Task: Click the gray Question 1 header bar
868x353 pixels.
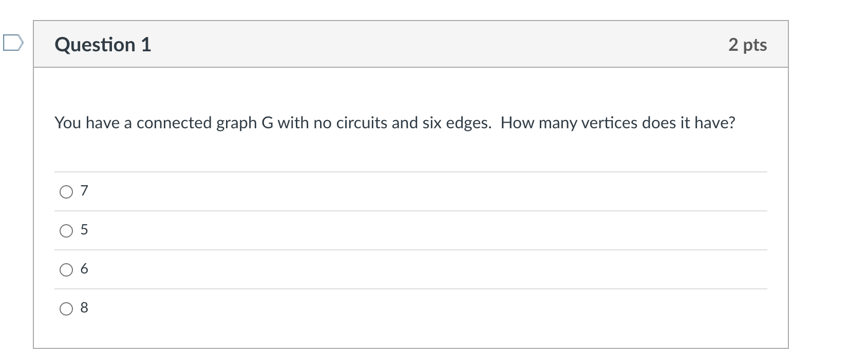Action: (411, 44)
